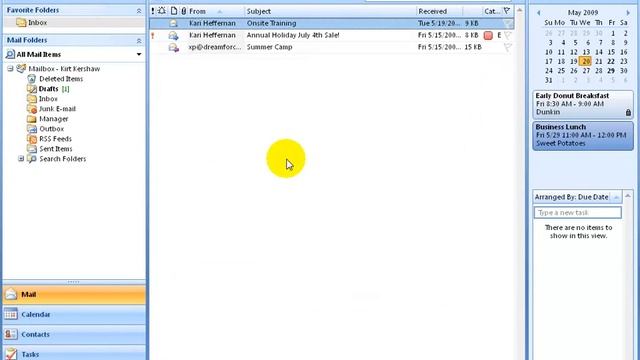Select the Junk E-mail folder label
This screenshot has height=360, width=640.
(x=58, y=109)
